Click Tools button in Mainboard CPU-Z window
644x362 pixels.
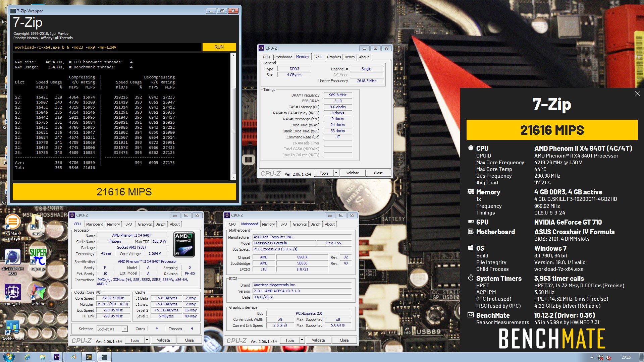(290, 340)
